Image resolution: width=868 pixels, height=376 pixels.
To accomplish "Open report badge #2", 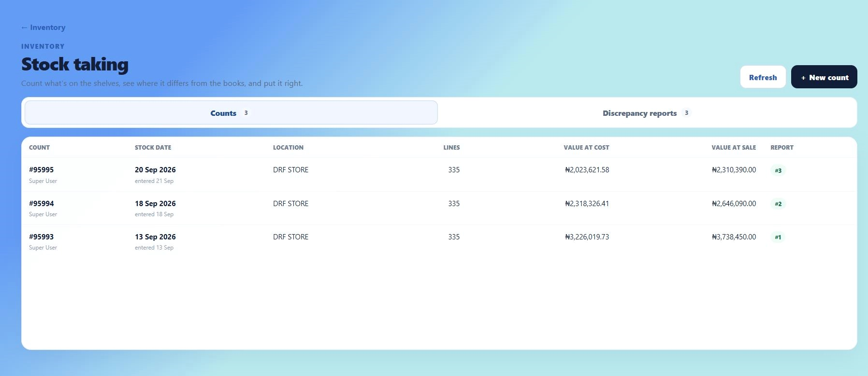I will coord(778,204).
